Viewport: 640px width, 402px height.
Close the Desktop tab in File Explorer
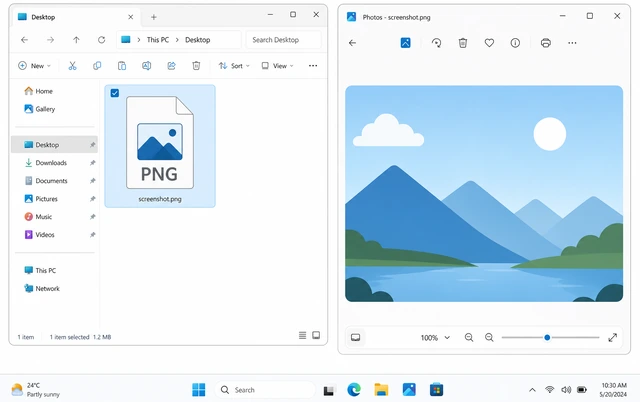(x=131, y=17)
